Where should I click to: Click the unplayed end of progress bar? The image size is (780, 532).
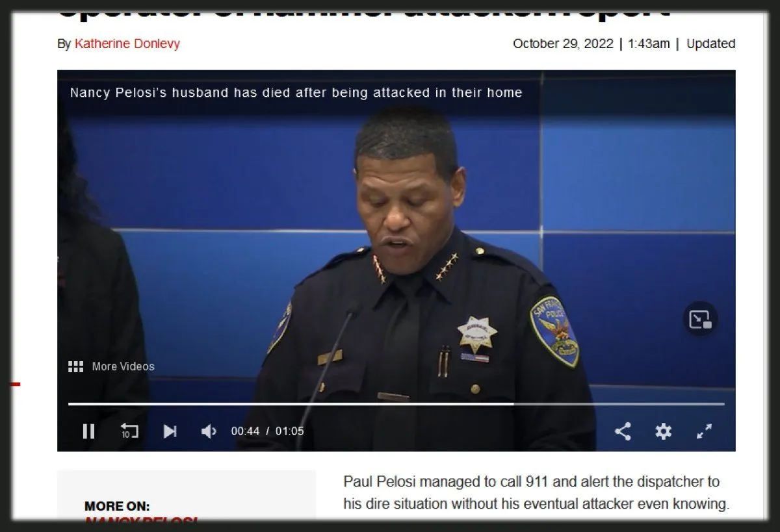coord(617,404)
